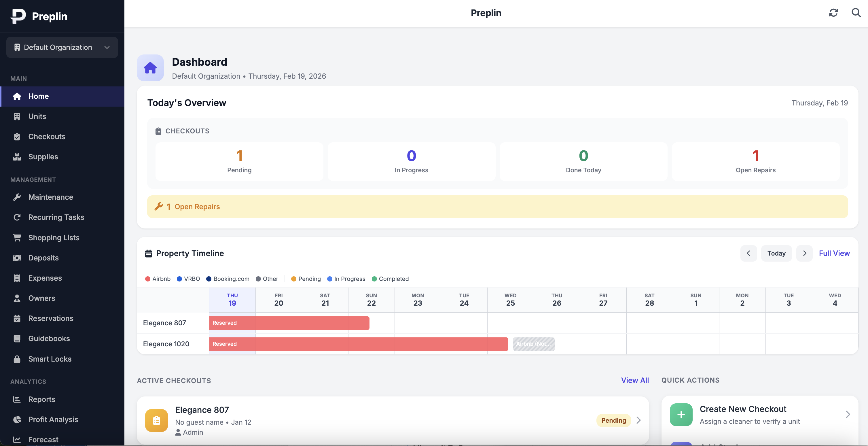
Task: Open the Reports page under Analytics
Action: pyautogui.click(x=42, y=399)
